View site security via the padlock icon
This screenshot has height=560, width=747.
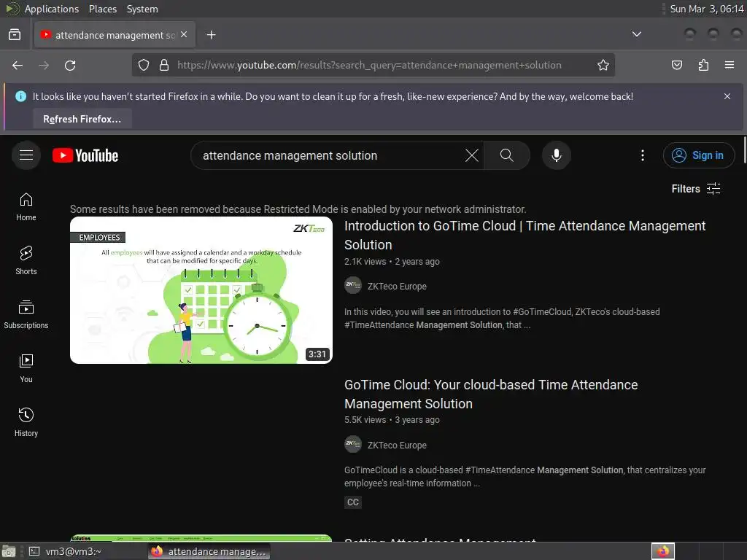tap(164, 65)
